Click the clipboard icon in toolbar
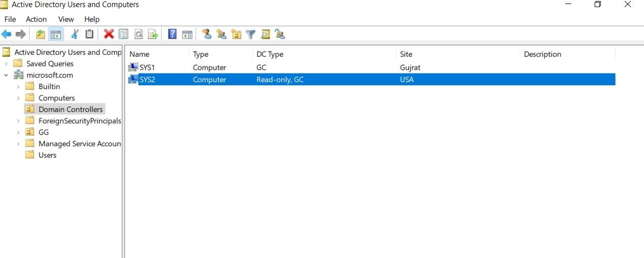This screenshot has height=258, width=644. 89,35
